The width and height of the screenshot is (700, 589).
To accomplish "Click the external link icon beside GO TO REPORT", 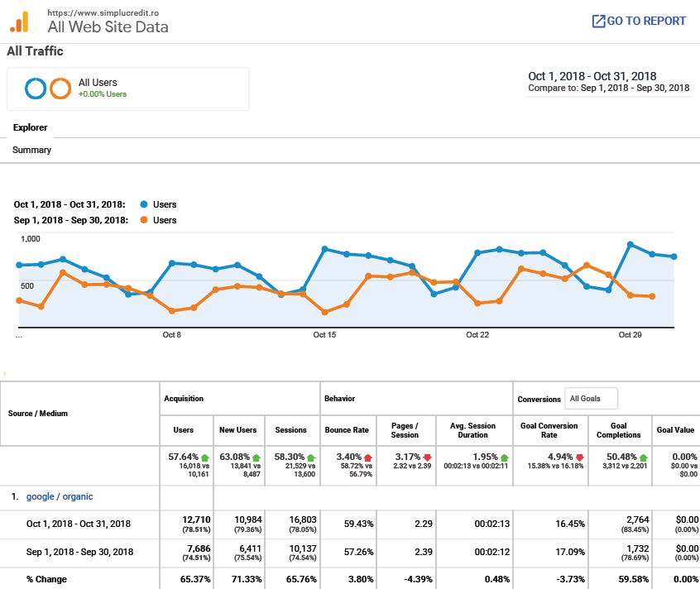I will [597, 21].
